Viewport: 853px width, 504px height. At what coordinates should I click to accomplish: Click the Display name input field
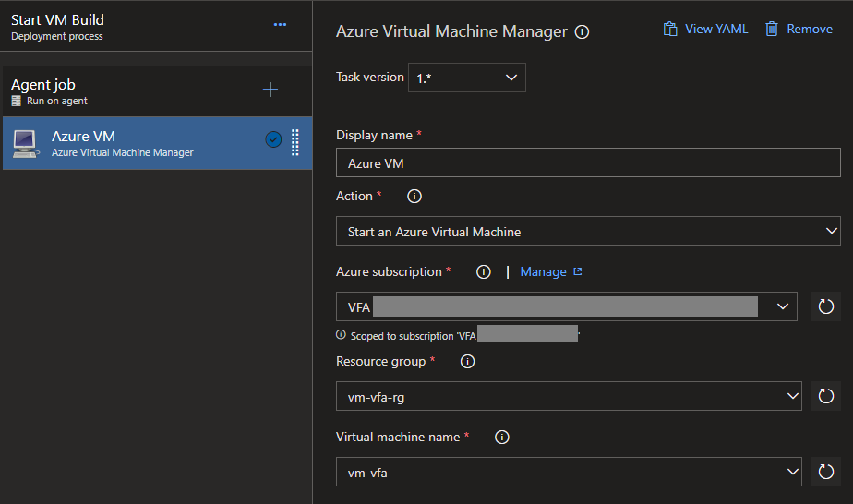click(588, 162)
